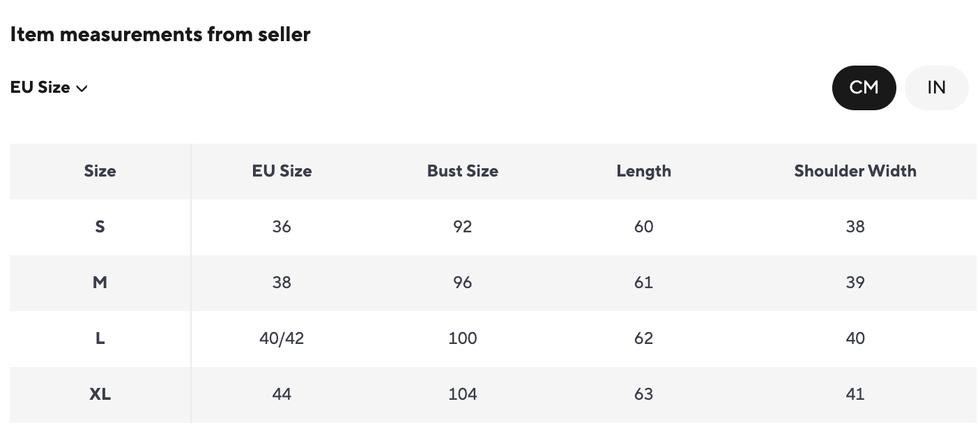
Task: Click the Size column header
Action: 100,171
